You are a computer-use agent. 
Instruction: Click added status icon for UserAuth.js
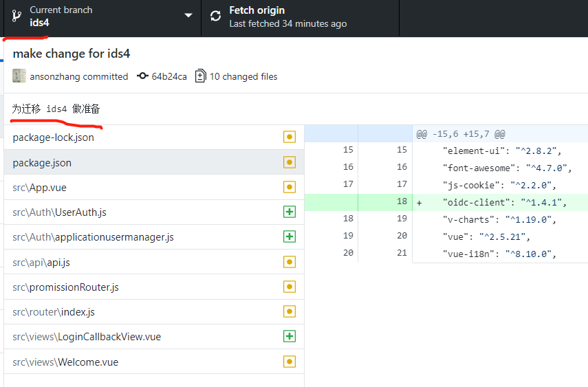tap(289, 212)
